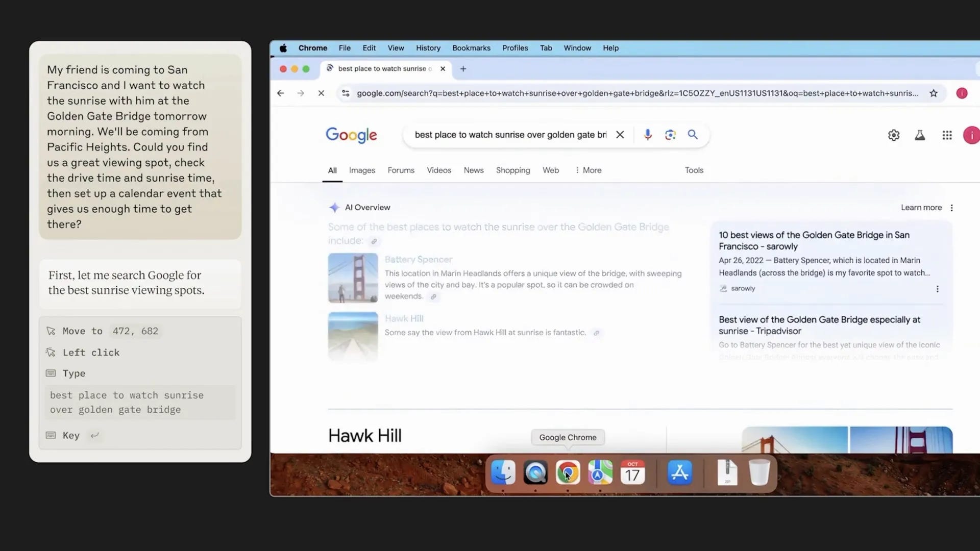Click the Hawk Hill thumbnail image
Screen dimensions: 980x551
353,336
